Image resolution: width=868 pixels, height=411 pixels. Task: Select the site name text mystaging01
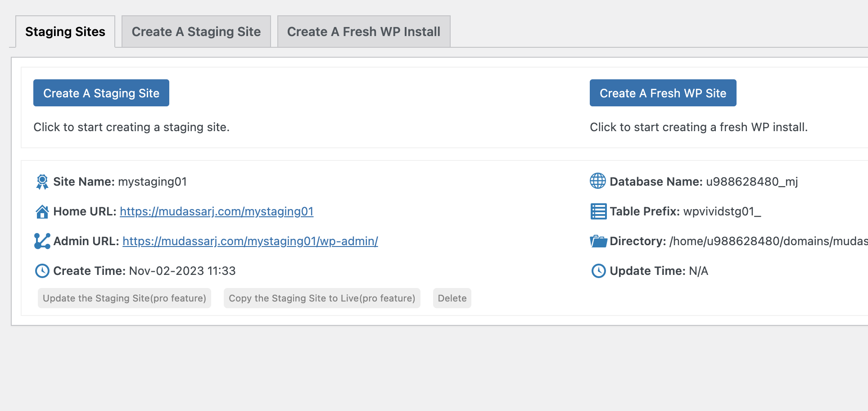(152, 182)
